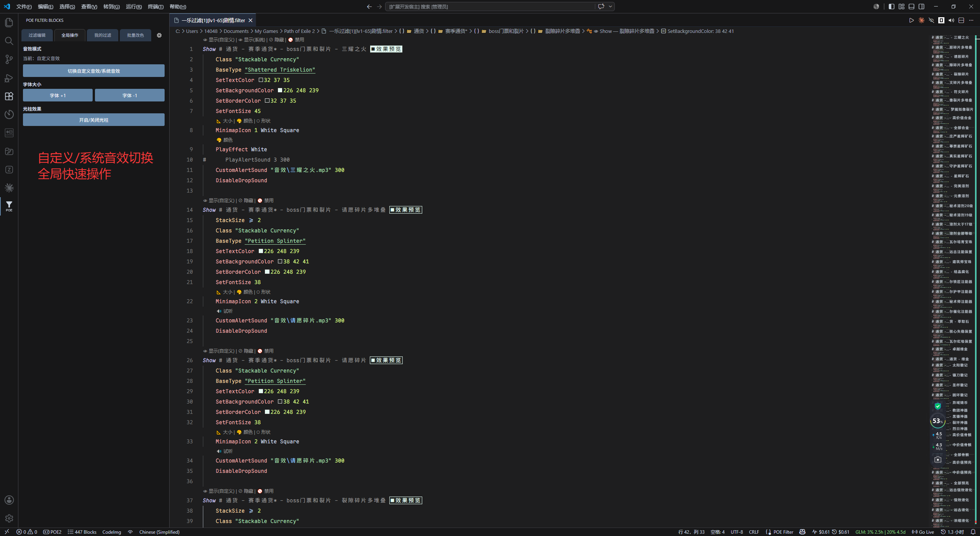Click the Run play icon in editor toolbar
This screenshot has height=536, width=980.
911,20
